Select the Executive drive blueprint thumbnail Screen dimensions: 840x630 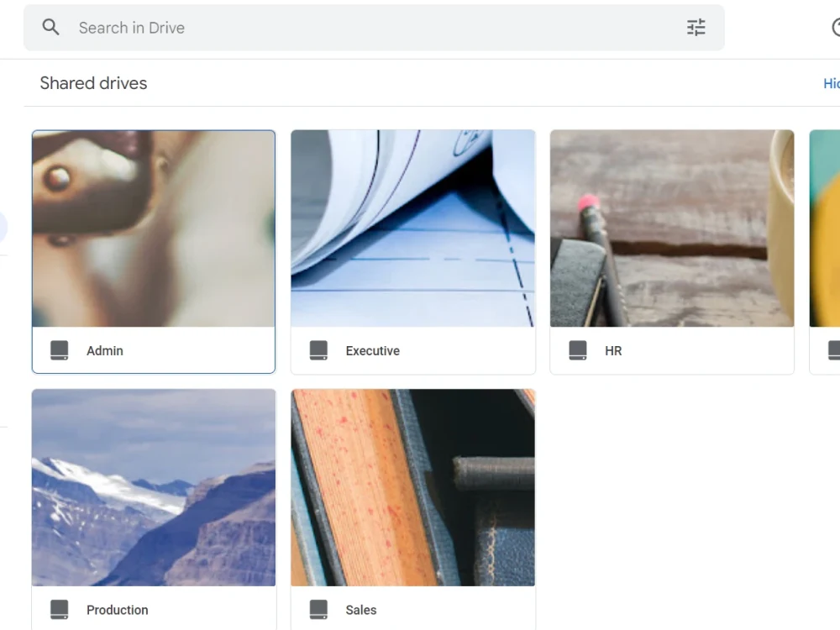pyautogui.click(x=413, y=228)
